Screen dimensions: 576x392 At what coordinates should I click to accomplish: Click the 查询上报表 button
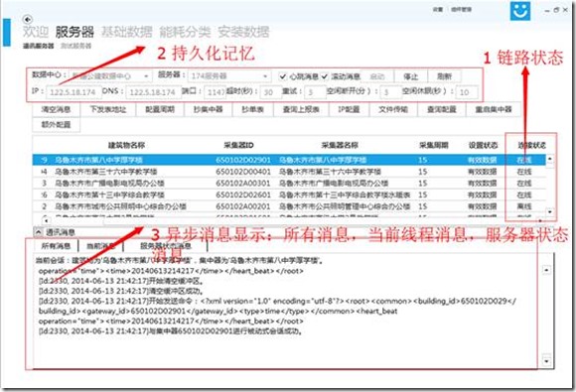coord(301,109)
